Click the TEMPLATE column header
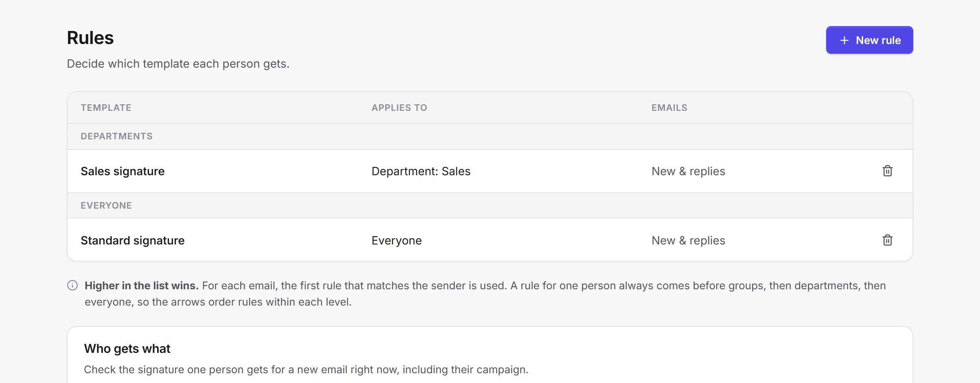This screenshot has height=383, width=980. pyautogui.click(x=106, y=108)
